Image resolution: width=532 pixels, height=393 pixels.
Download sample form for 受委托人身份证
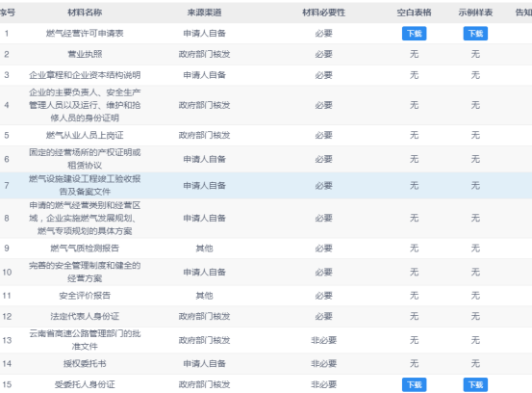coord(475,384)
